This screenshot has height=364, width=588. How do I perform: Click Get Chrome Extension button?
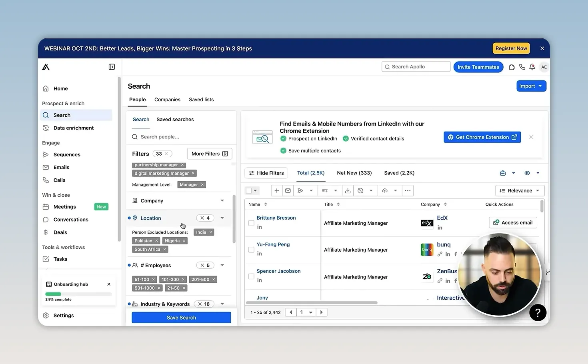coord(482,137)
